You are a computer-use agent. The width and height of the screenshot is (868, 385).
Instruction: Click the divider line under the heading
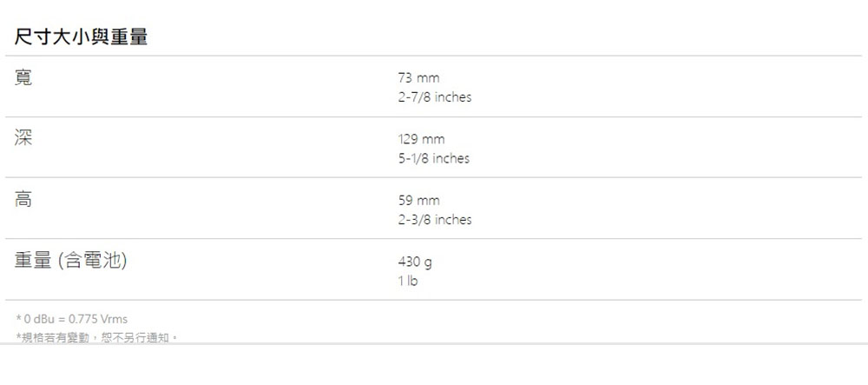click(433, 56)
